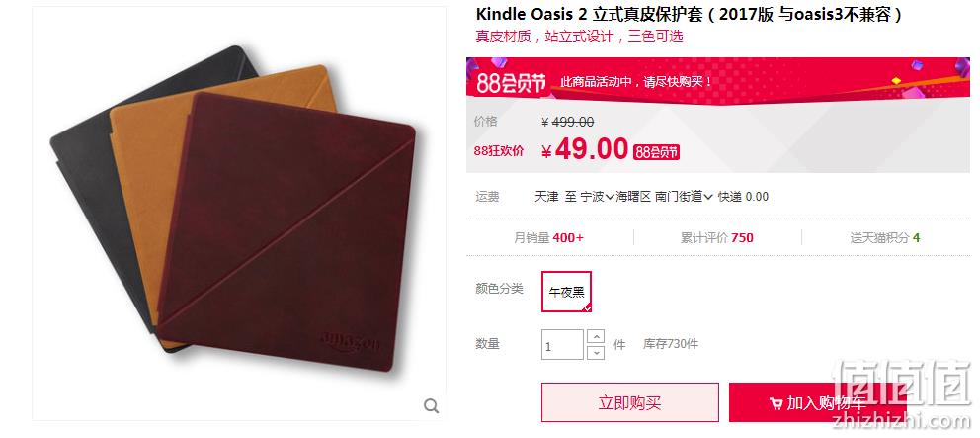This screenshot has width=980, height=438.
Task: Click 送天猫积分 4 points info
Action: point(884,237)
